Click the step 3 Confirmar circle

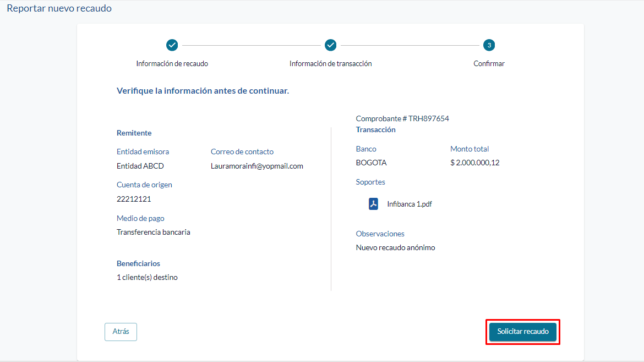coord(489,45)
